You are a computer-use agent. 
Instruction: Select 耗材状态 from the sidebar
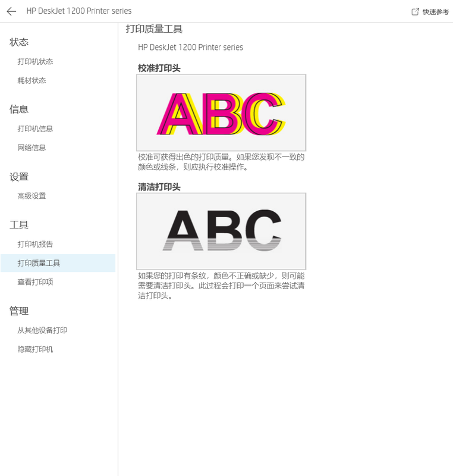click(32, 81)
